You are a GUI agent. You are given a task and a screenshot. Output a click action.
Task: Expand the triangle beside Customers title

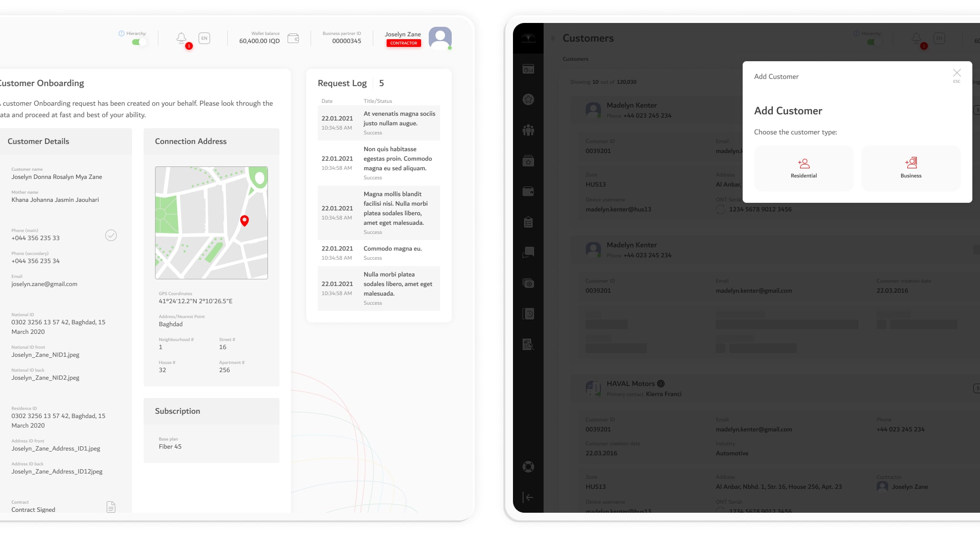pyautogui.click(x=553, y=38)
